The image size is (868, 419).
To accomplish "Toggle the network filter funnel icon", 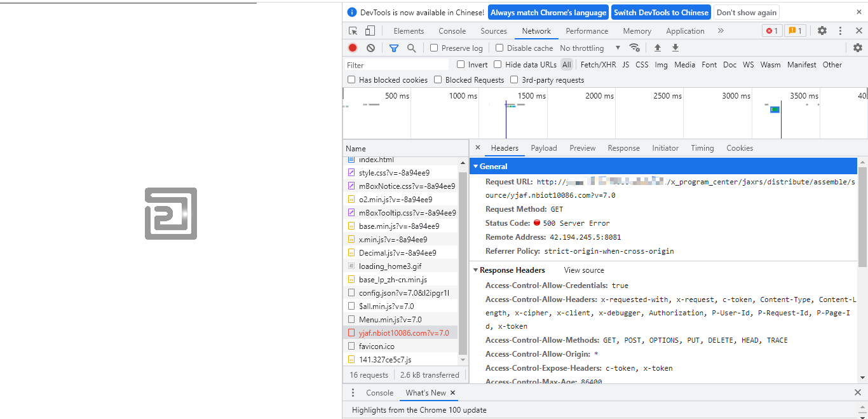I will click(394, 48).
